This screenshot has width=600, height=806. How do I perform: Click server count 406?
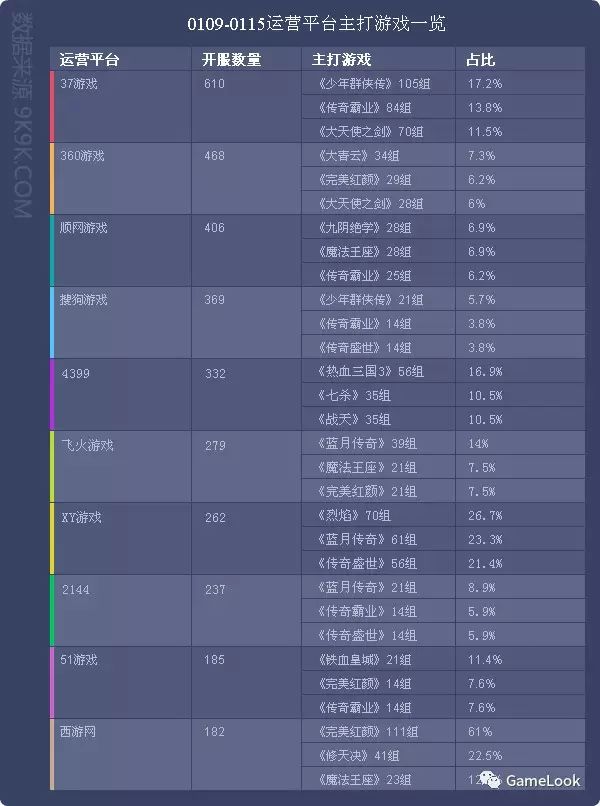pos(214,227)
